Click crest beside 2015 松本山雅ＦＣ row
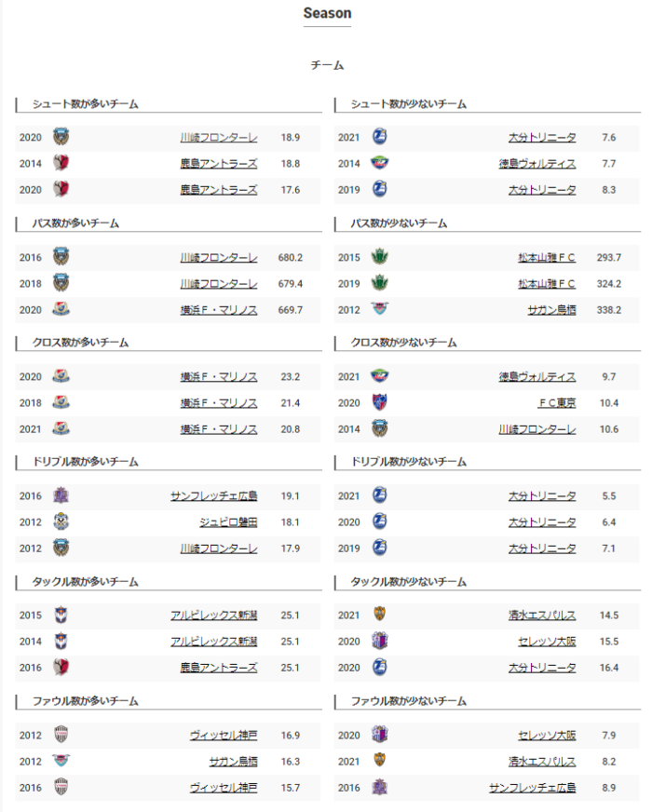The height and width of the screenshot is (812, 652). 379,257
